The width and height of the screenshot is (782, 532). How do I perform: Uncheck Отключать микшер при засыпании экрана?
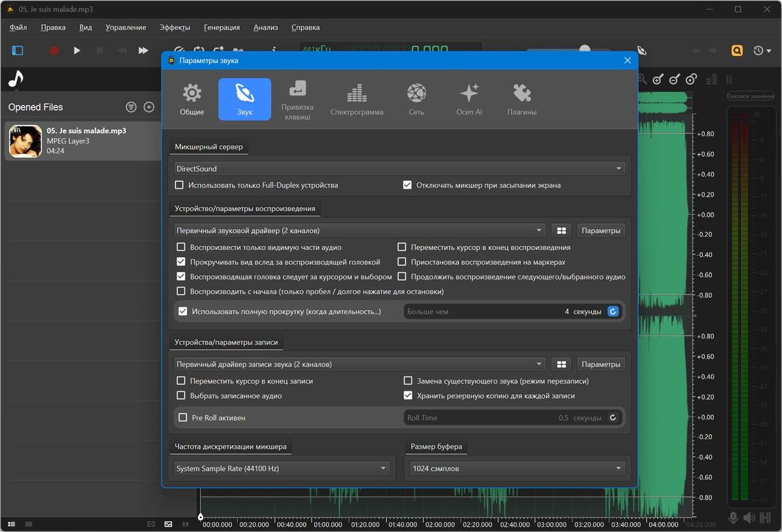point(407,185)
